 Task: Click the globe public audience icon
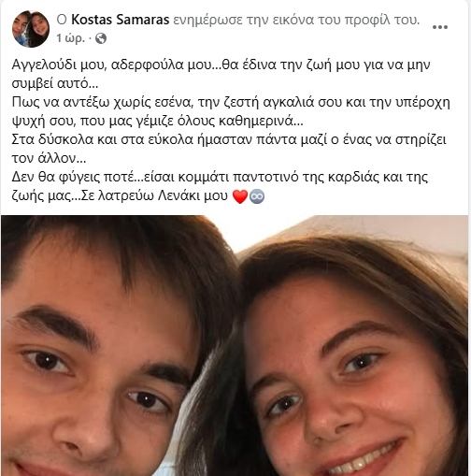coord(101,38)
